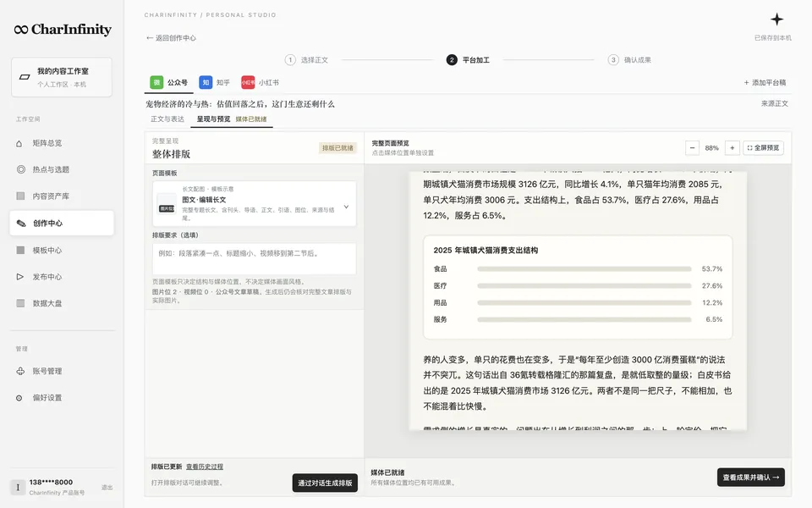Open 矩阵总览 in the sidebar

(x=62, y=143)
